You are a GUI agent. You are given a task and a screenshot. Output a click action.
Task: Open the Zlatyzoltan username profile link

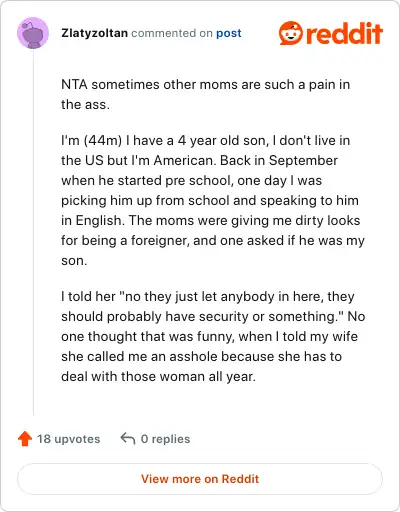click(94, 33)
